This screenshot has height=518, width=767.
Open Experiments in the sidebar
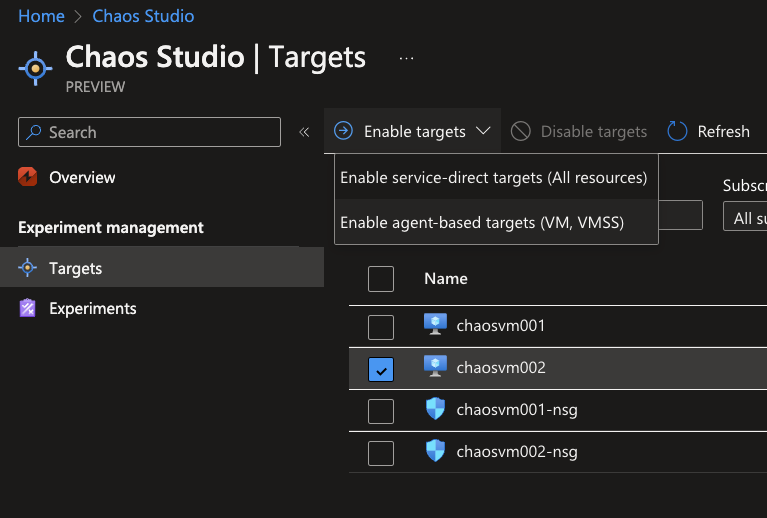[92, 308]
